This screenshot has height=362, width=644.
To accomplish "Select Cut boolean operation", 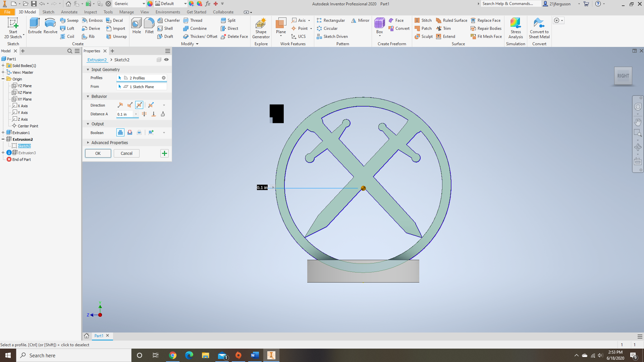I will tap(130, 133).
